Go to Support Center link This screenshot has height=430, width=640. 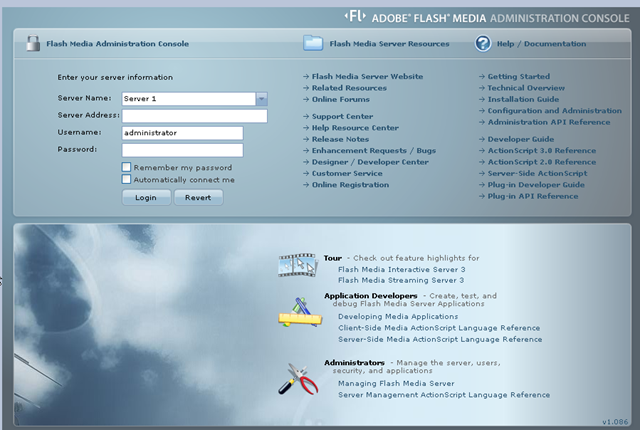click(342, 116)
